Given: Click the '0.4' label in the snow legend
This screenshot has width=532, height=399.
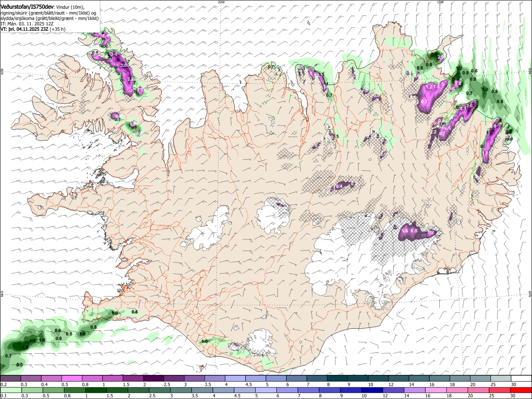Looking at the screenshot, I should coord(44,384).
